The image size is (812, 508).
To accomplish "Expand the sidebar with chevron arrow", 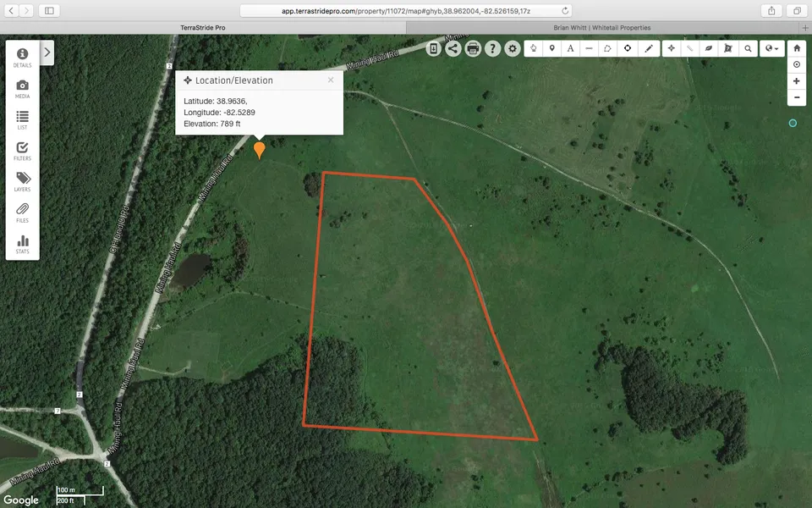I will pos(47,52).
